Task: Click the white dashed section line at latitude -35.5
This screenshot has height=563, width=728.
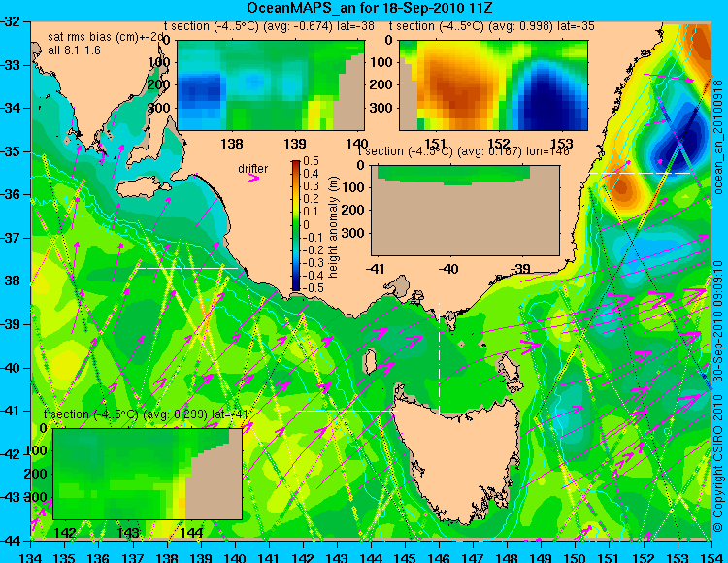Action: tap(640, 173)
